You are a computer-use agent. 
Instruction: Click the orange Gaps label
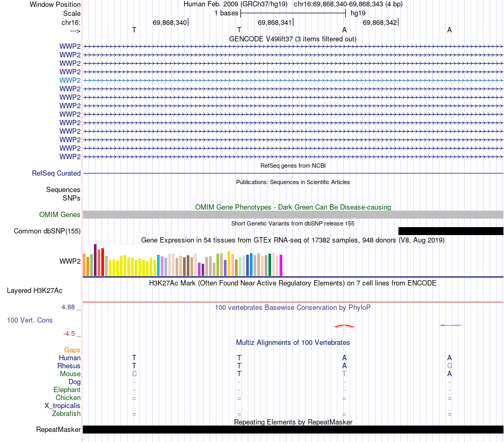[72, 350]
